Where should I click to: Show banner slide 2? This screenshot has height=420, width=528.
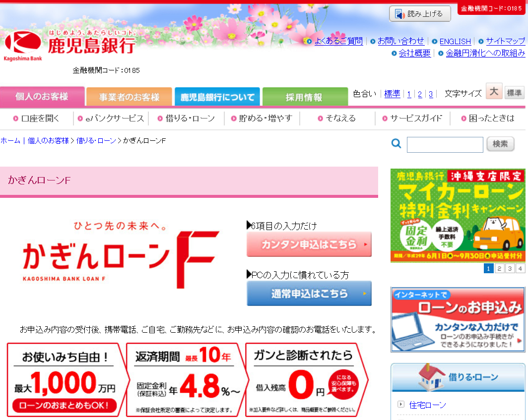pyautogui.click(x=499, y=268)
